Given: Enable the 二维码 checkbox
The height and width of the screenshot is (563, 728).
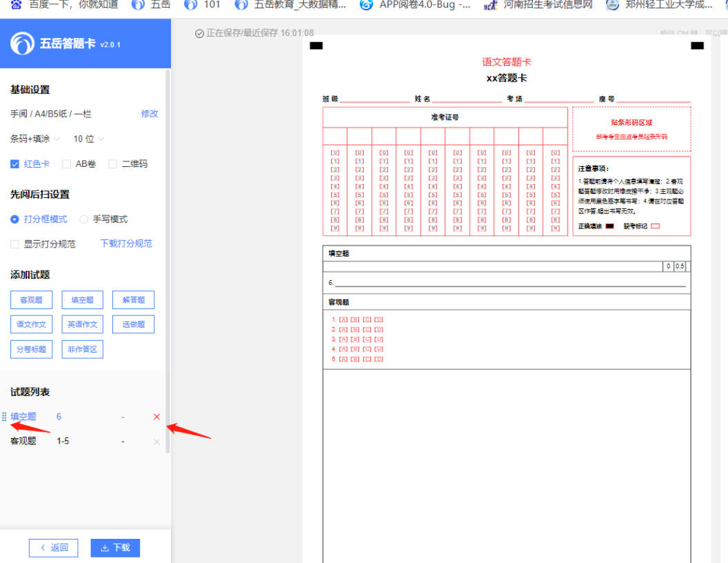Looking at the screenshot, I should [113, 164].
